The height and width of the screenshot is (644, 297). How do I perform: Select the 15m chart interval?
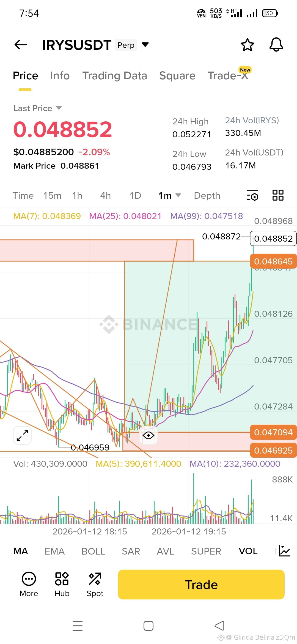[x=52, y=195]
